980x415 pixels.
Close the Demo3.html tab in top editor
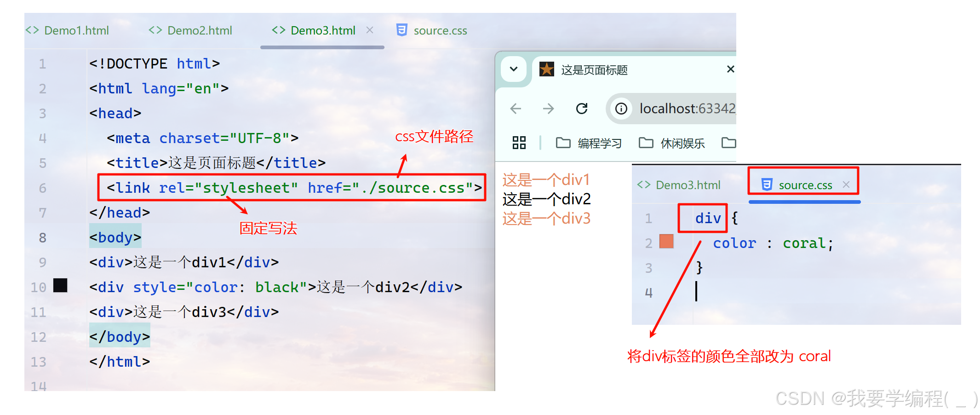370,30
